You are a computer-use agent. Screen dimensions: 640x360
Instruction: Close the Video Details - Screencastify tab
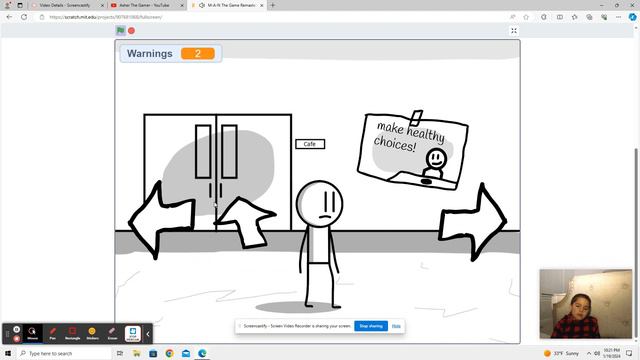point(102,5)
